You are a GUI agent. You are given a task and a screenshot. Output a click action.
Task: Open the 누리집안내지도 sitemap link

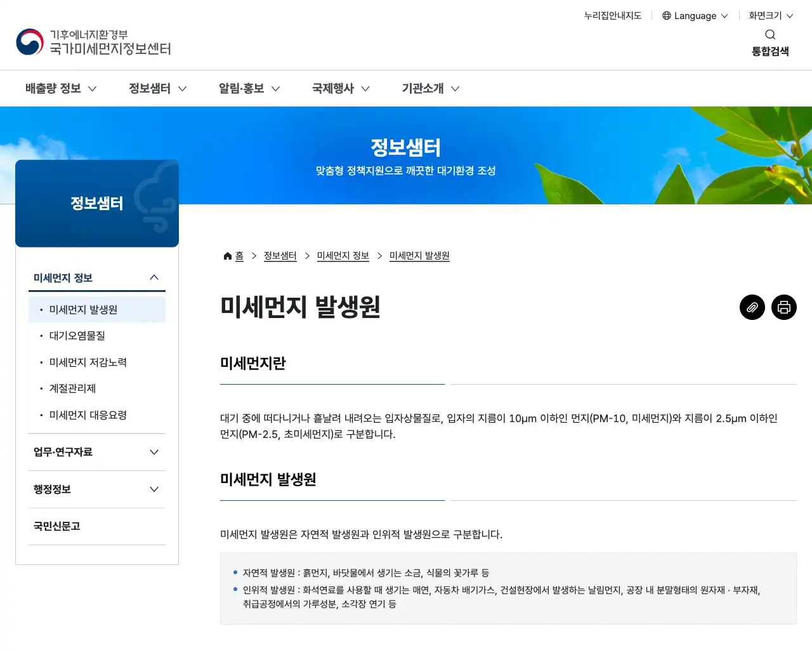tap(613, 16)
